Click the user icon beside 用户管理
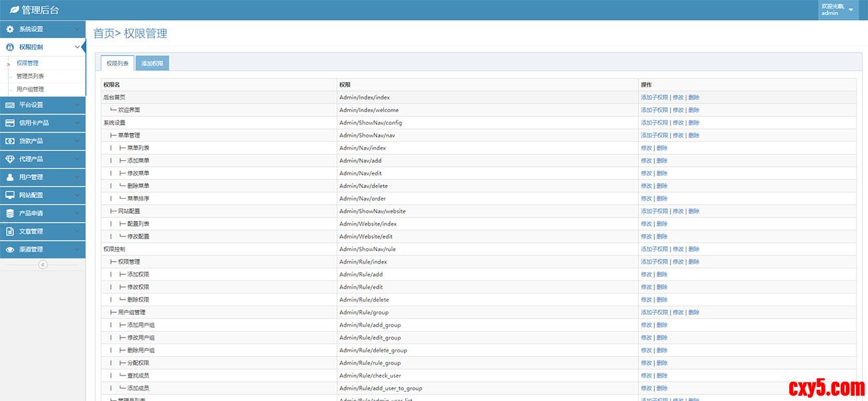Screen dimensions: 868x401 (10, 177)
